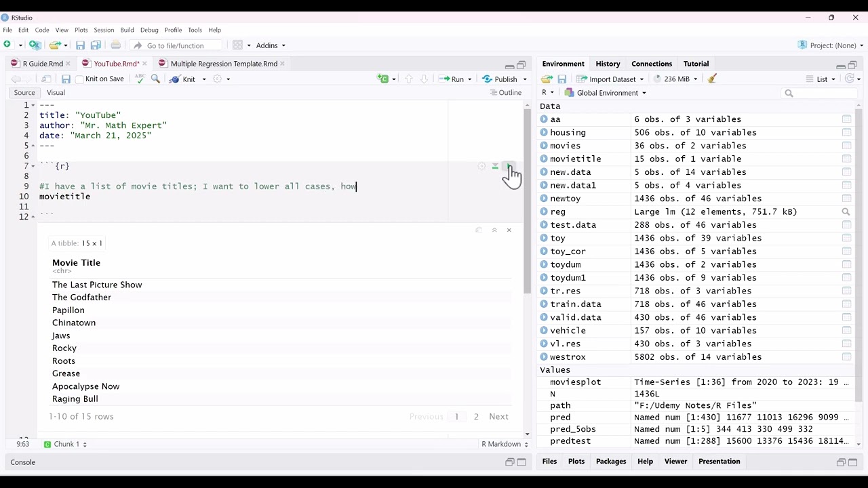View the housing data table icon
Image resolution: width=868 pixels, height=488 pixels.
coord(846,132)
